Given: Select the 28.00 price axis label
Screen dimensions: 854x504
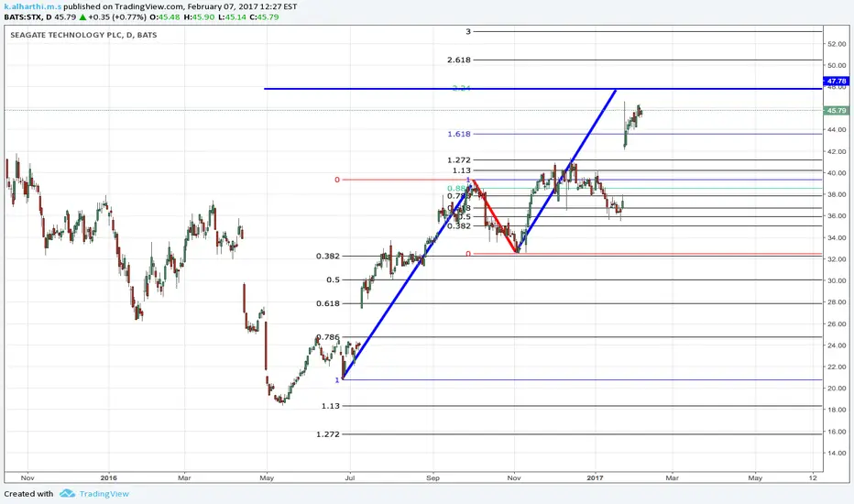Looking at the screenshot, I should [x=838, y=302].
